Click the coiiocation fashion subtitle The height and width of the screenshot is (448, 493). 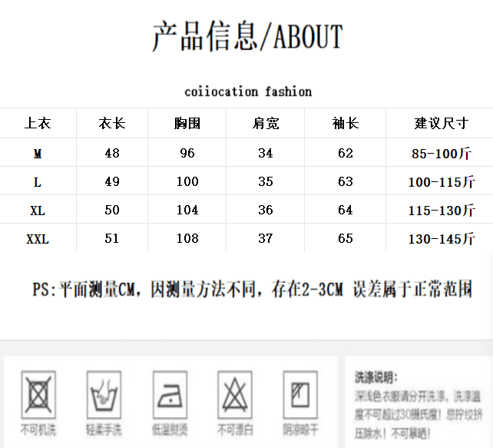(248, 91)
